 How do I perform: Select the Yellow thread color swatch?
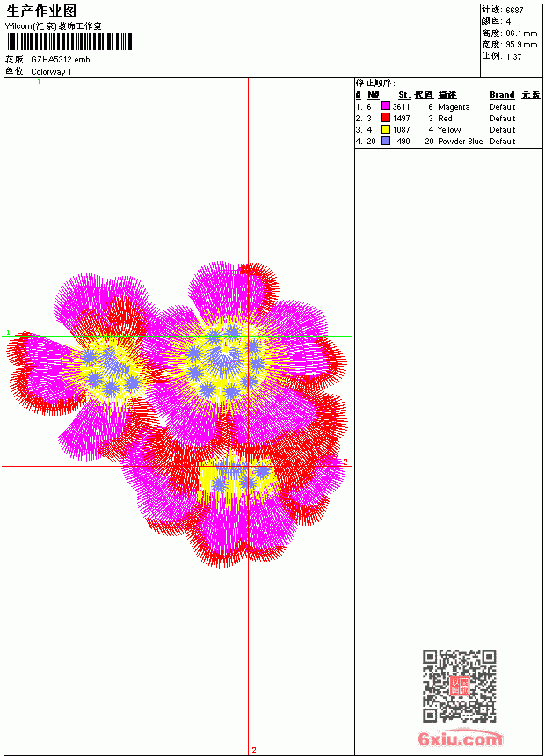[x=385, y=129]
